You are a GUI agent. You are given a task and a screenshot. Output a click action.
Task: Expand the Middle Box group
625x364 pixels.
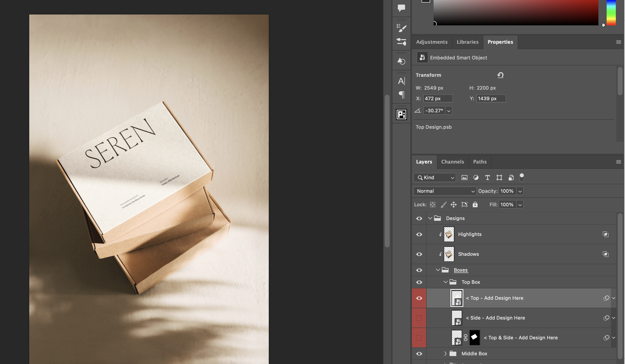click(x=445, y=354)
